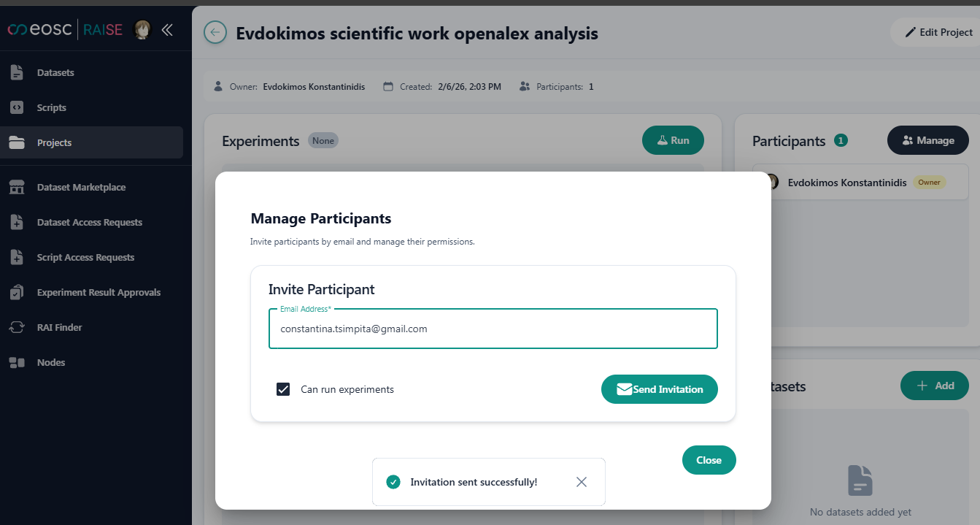
Task: Open the Projects menu item
Action: coord(55,142)
